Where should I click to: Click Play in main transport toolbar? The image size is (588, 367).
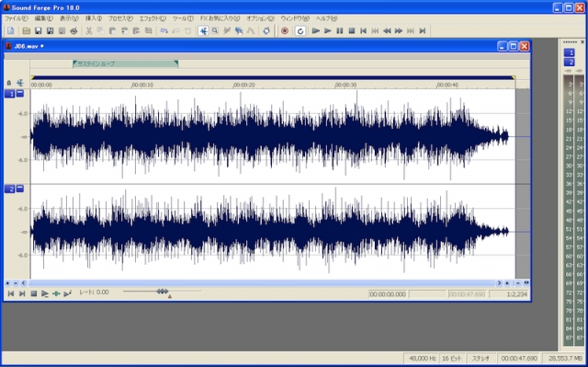point(328,30)
